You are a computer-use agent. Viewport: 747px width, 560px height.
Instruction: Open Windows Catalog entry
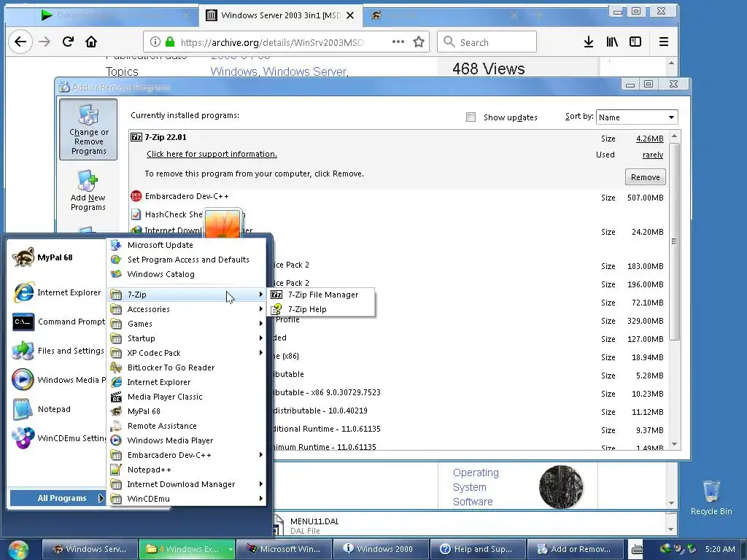186,274
